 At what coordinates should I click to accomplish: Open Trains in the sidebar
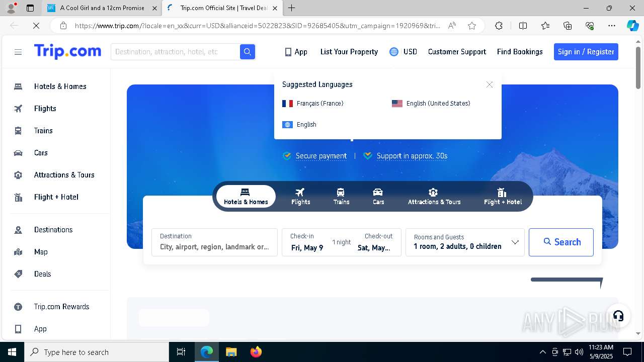pos(43,131)
